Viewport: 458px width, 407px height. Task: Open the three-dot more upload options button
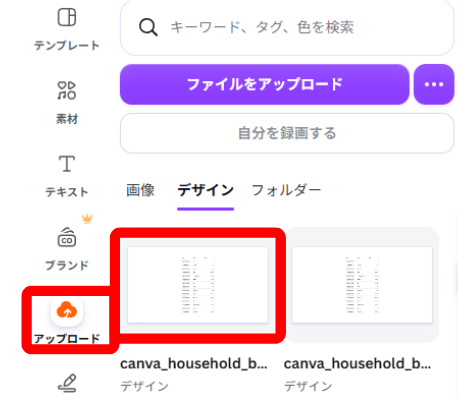[x=434, y=84]
